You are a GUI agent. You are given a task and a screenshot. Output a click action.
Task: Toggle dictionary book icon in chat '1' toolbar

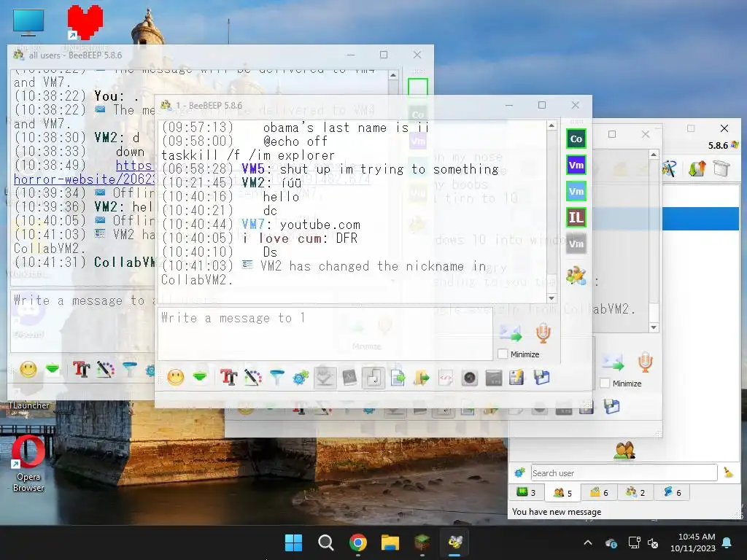coord(349,378)
